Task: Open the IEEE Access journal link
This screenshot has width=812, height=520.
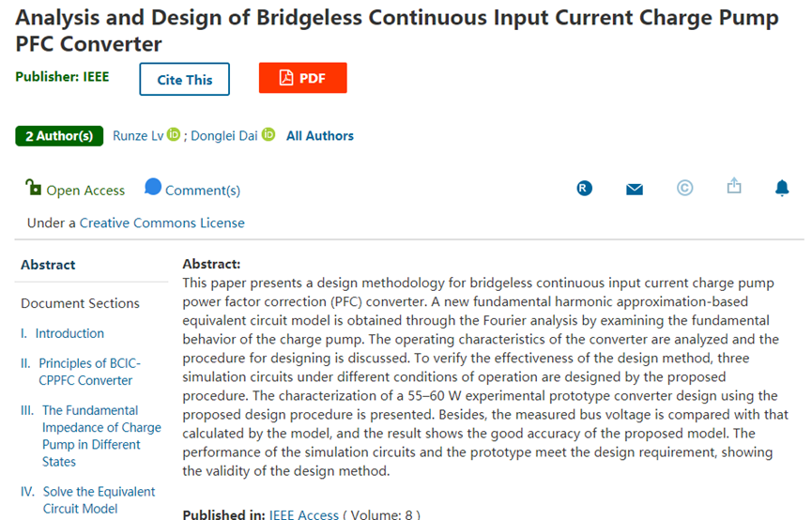Action: point(303,514)
